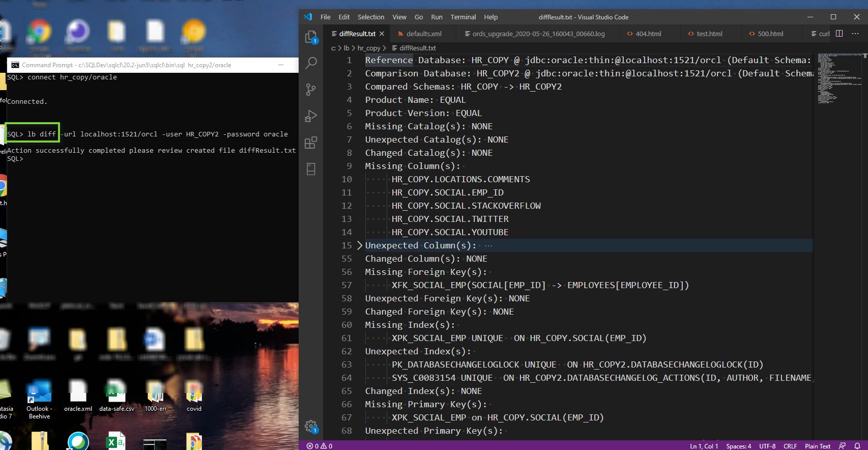Change indentation via Spaces: 4
This screenshot has width=868, height=450.
pyautogui.click(x=739, y=446)
